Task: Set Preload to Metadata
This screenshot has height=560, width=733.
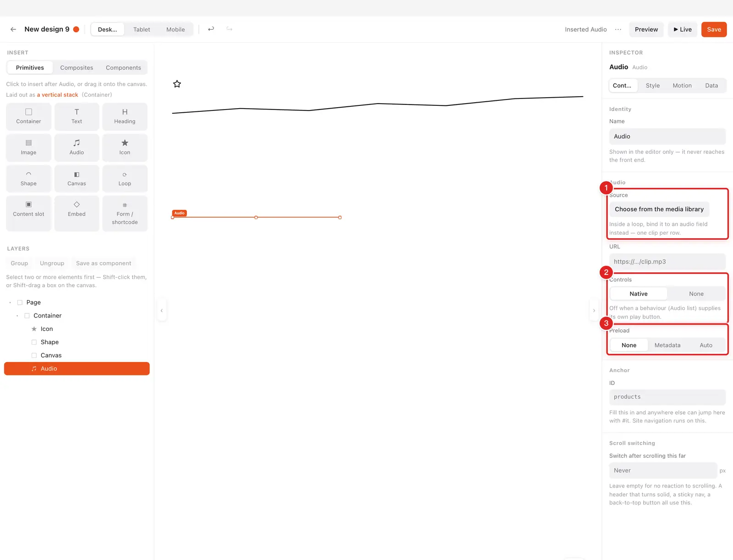Action: (x=667, y=345)
